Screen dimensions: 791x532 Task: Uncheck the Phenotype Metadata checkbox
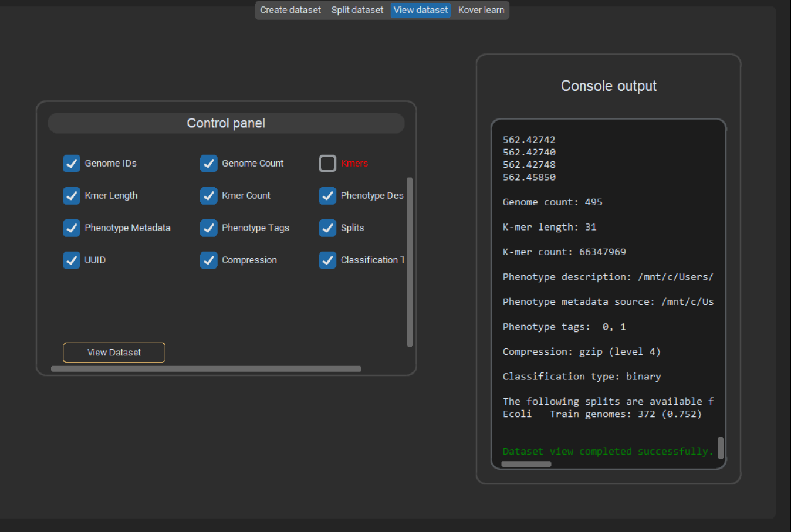pos(72,228)
